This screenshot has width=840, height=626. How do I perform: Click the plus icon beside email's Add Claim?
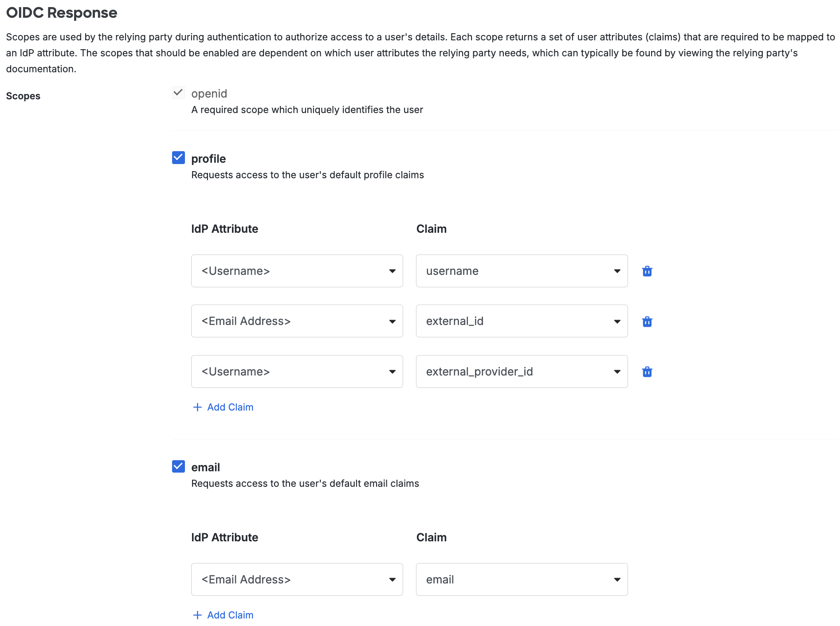tap(197, 615)
